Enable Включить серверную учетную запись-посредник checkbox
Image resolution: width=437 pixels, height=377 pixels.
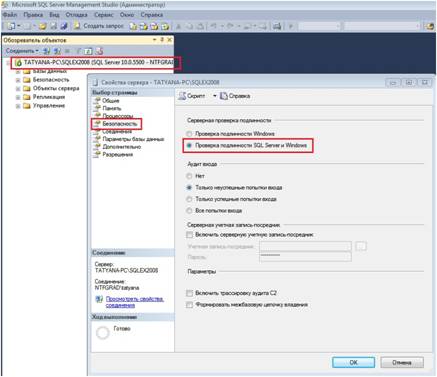point(189,235)
